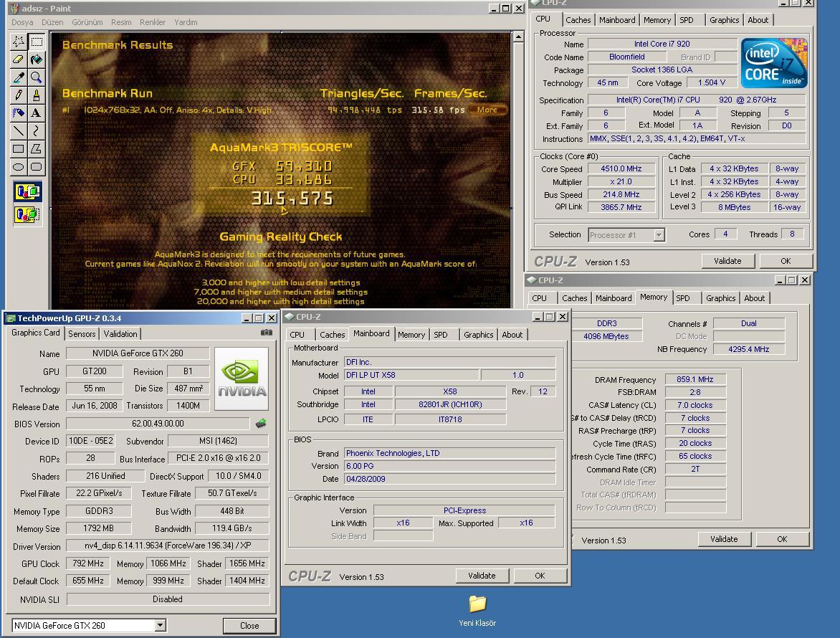
Task: Click the GPU-Z title bar icon
Action: [x=10, y=318]
